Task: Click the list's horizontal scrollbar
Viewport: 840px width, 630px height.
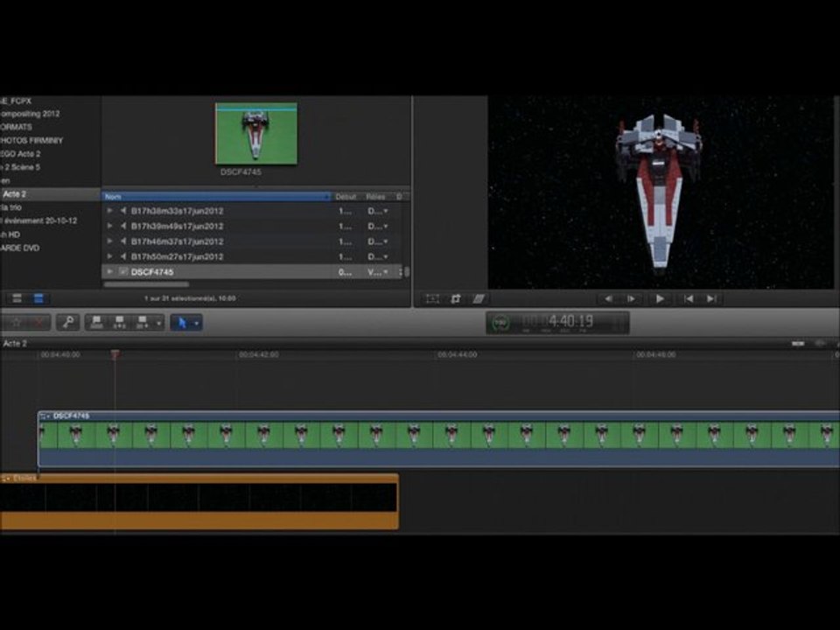Action: 147,284
